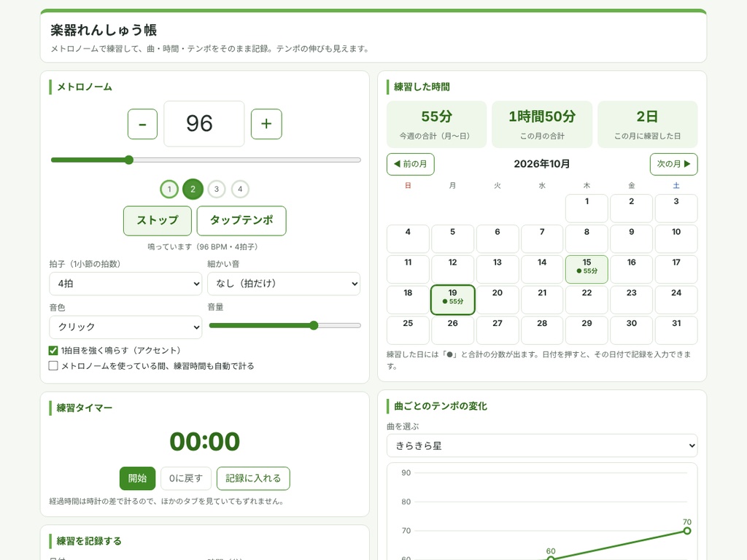Select October 3 in the calendar

point(676,208)
